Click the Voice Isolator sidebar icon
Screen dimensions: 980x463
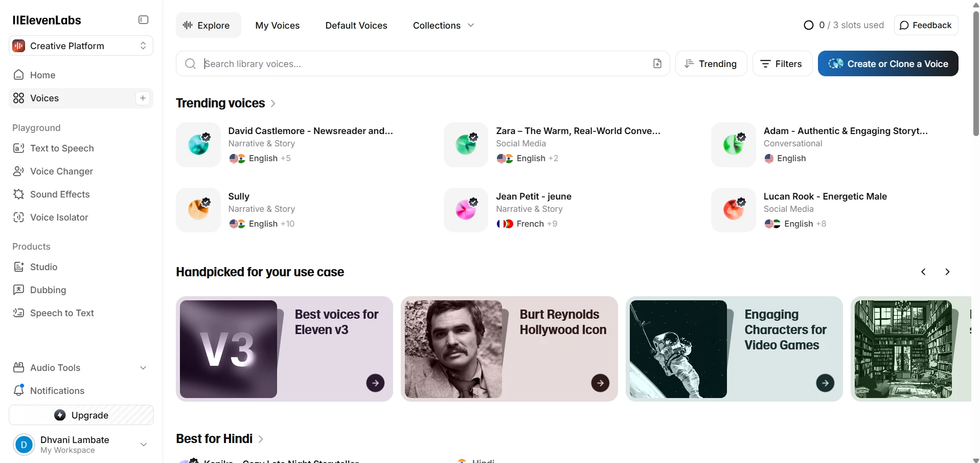[x=19, y=217]
